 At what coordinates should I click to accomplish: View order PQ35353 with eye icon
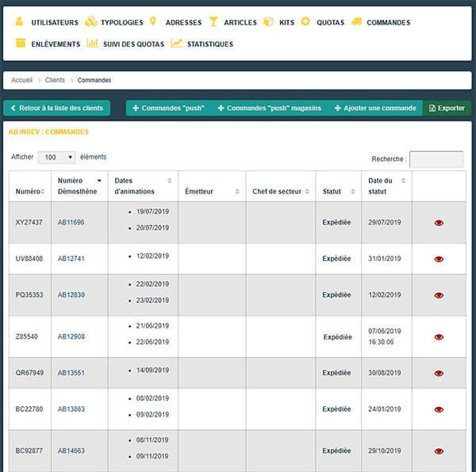coord(439,295)
